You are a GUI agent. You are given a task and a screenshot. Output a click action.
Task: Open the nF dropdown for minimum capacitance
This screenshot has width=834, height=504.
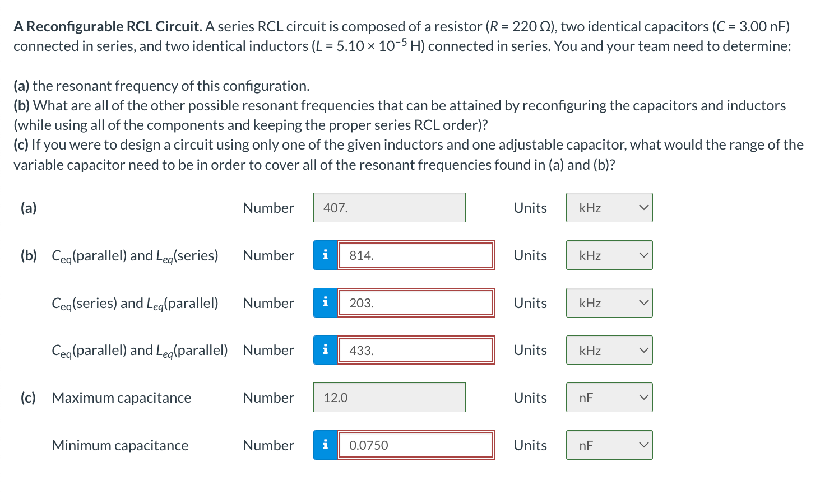(x=609, y=445)
